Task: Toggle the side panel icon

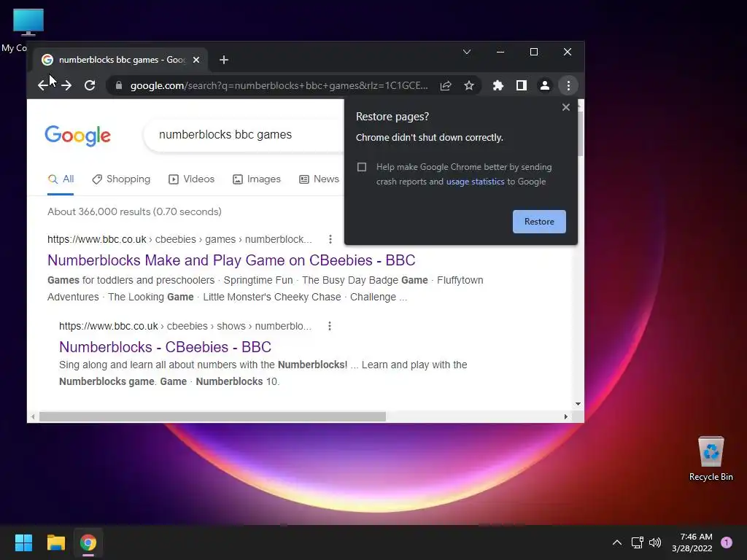Action: coord(521,85)
